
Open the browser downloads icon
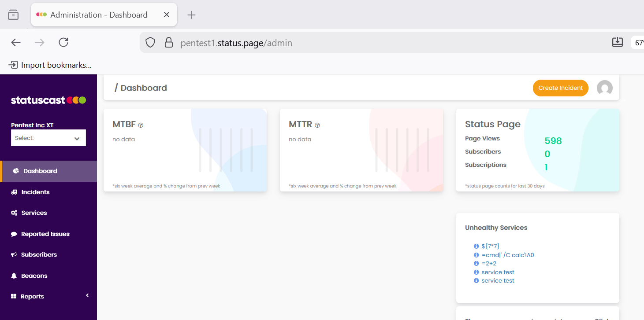(617, 42)
